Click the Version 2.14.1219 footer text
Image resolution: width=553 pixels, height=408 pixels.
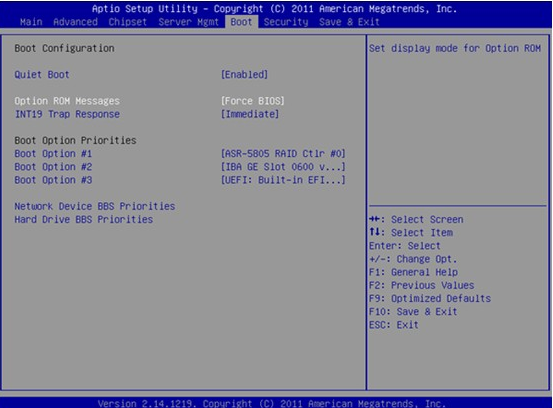click(272, 403)
